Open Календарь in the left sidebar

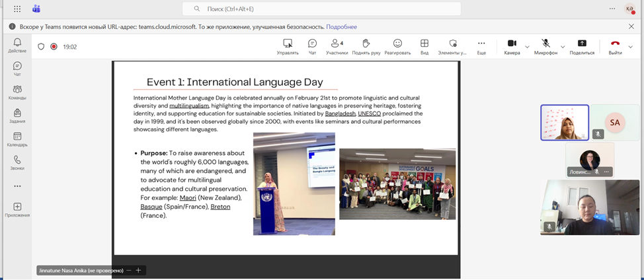coord(17,139)
